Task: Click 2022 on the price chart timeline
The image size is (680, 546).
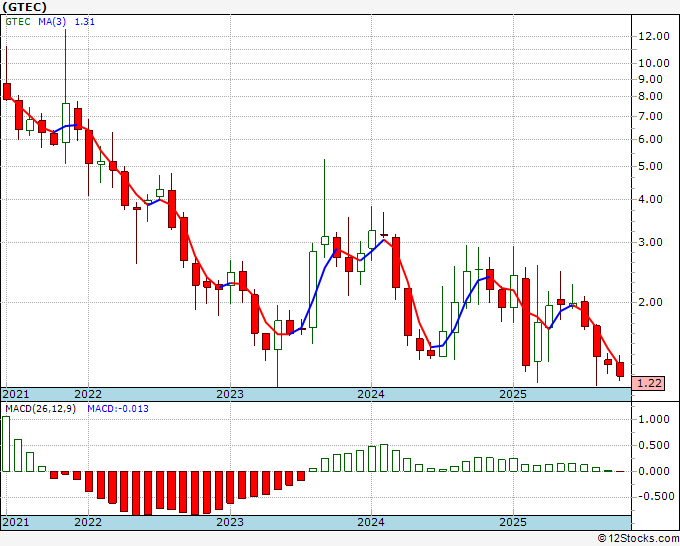Action: [88, 394]
